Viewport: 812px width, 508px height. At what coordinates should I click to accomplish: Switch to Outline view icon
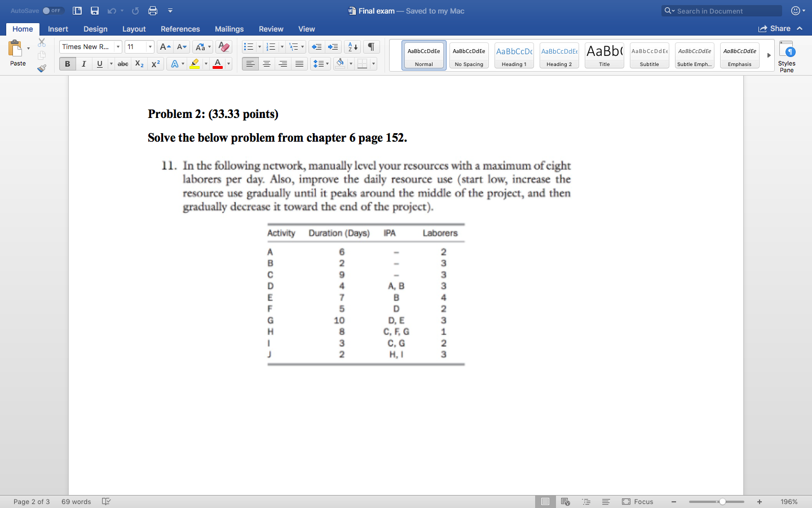click(x=586, y=501)
